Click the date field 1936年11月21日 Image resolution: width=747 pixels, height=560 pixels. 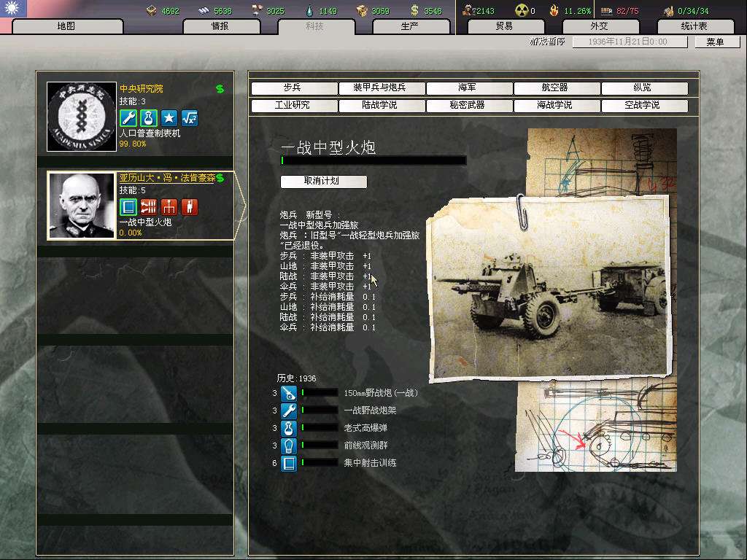click(630, 42)
